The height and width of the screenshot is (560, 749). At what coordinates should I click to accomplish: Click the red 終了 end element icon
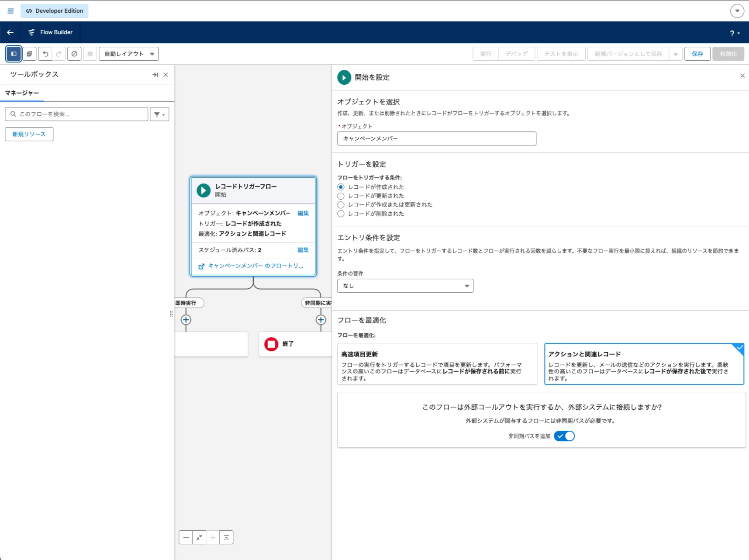click(271, 344)
